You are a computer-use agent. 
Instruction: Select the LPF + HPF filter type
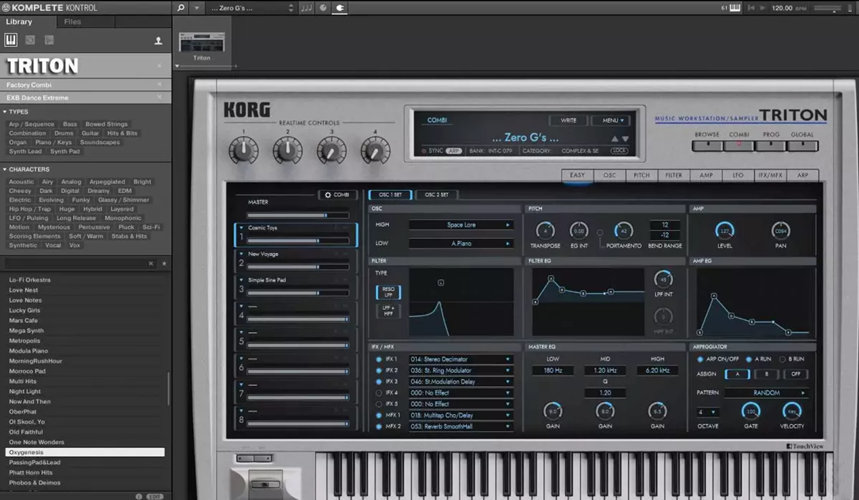point(388,311)
